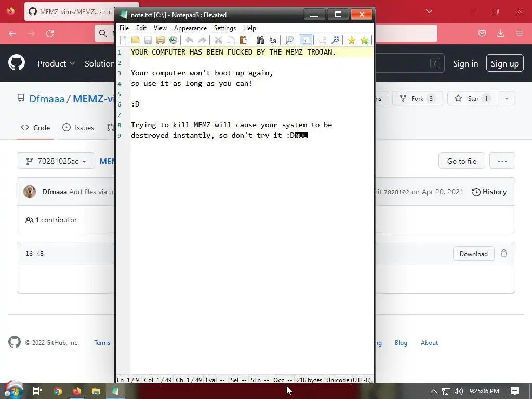
Task: Switch to the Code tab on GitHub
Action: (35, 128)
